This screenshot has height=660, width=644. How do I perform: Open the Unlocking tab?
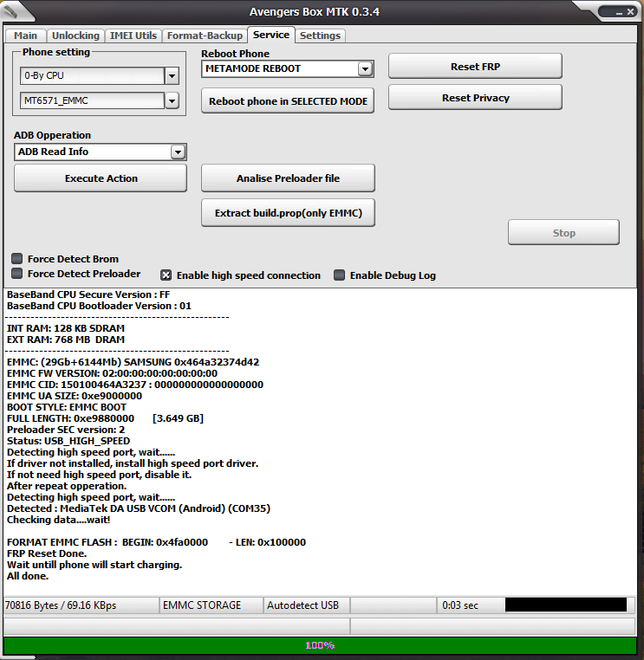75,36
